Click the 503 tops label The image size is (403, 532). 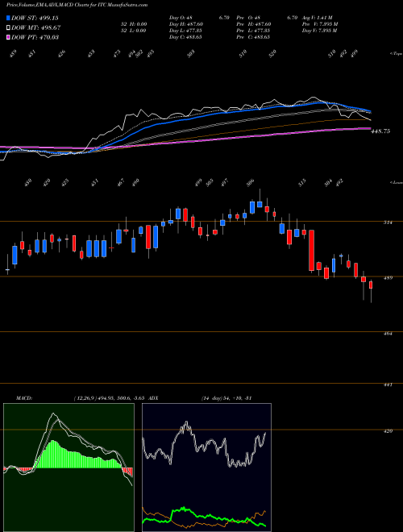191,53
